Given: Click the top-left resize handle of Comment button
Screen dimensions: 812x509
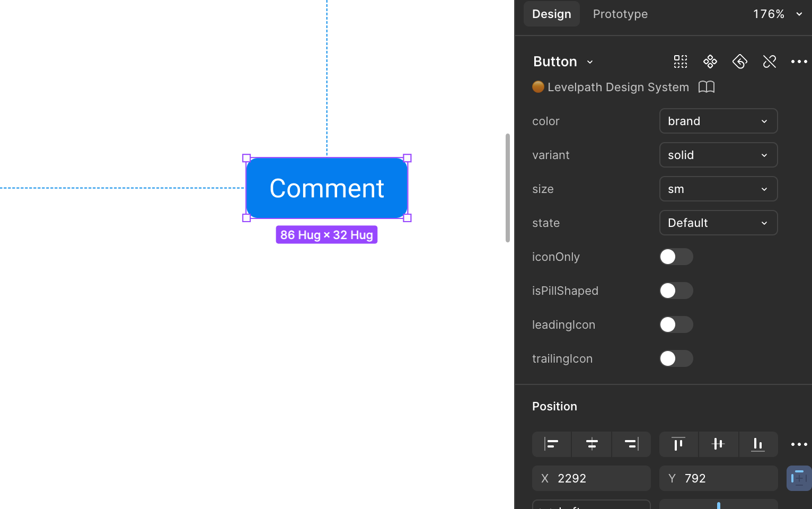Looking at the screenshot, I should tap(246, 158).
